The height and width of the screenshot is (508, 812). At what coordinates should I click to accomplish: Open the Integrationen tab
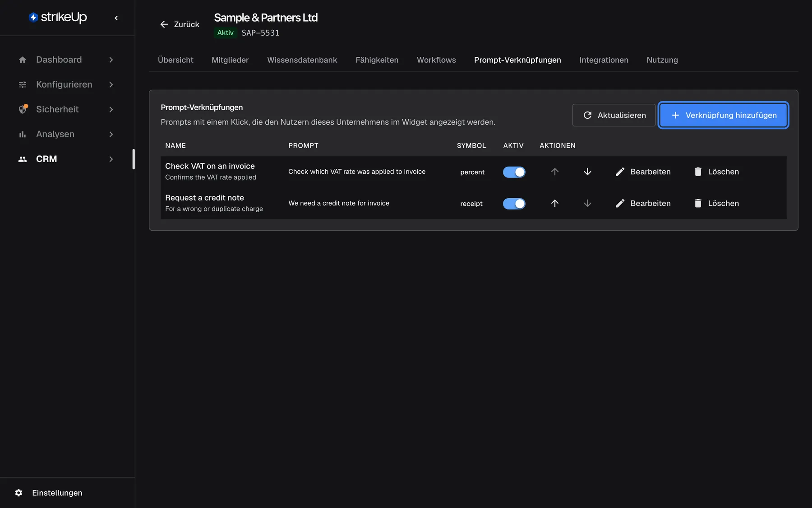[604, 60]
